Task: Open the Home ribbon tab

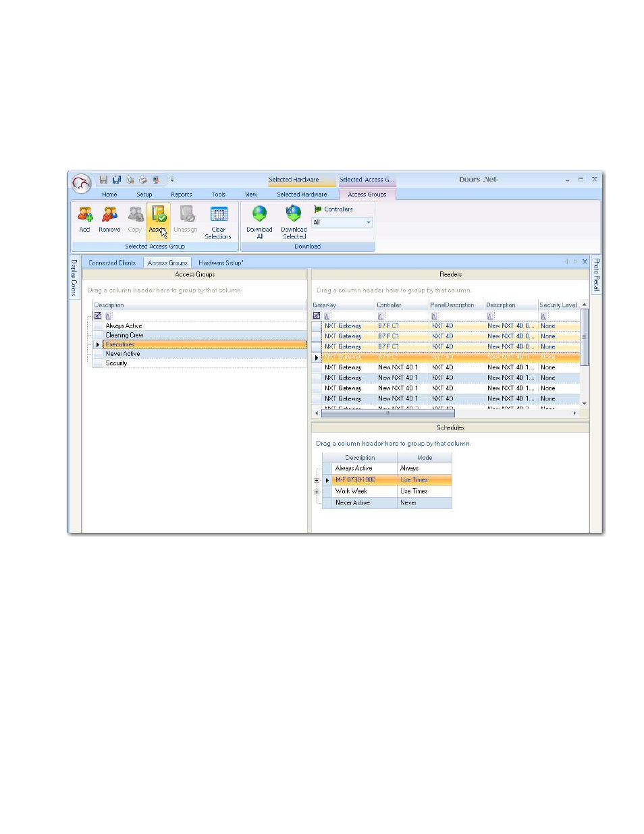Action: [109, 194]
